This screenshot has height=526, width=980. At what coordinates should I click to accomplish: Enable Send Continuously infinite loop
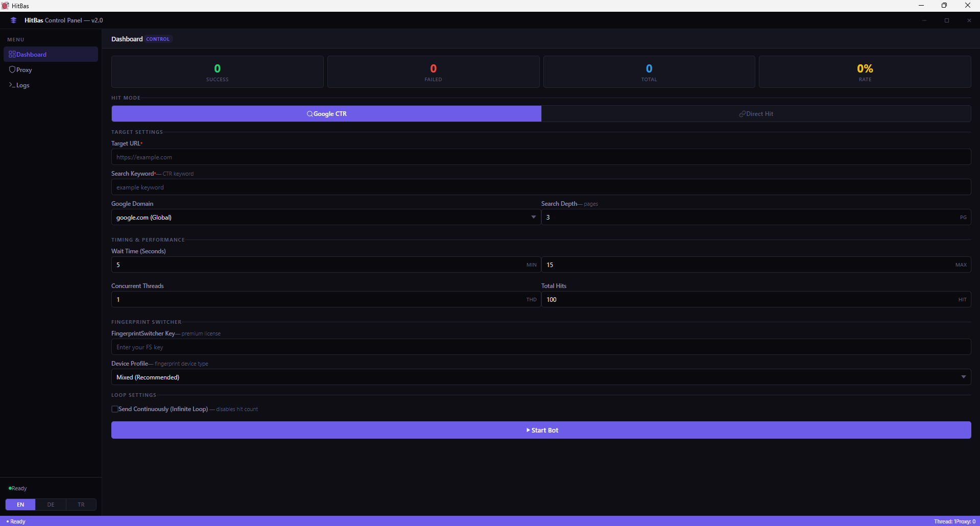[115, 409]
